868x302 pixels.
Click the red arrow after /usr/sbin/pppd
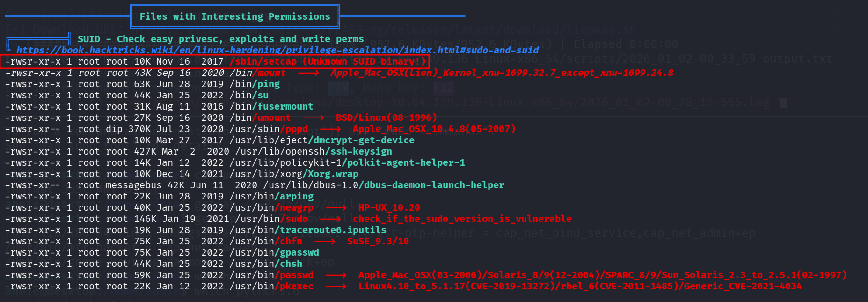[330, 129]
